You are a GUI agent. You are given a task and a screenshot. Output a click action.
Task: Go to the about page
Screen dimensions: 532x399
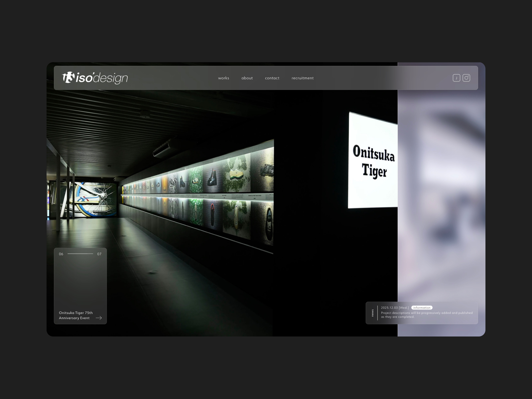click(x=247, y=78)
